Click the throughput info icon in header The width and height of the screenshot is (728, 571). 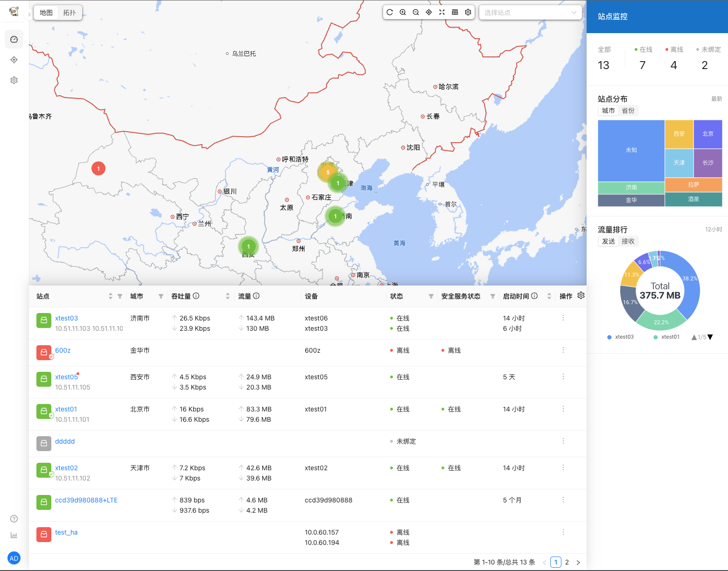(196, 296)
